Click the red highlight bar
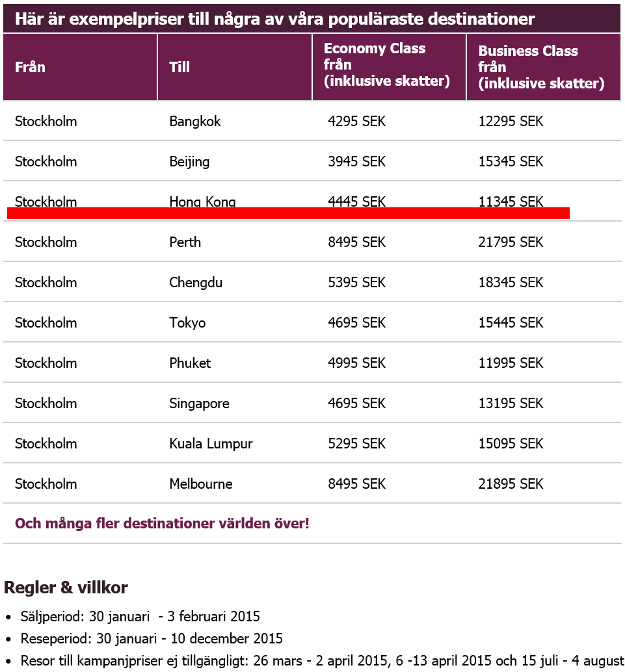625x672 pixels. [288, 213]
